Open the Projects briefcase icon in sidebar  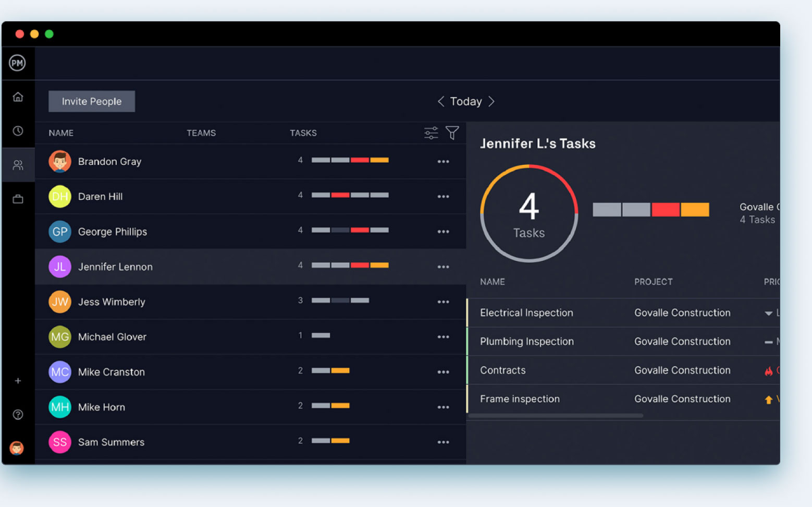point(18,199)
